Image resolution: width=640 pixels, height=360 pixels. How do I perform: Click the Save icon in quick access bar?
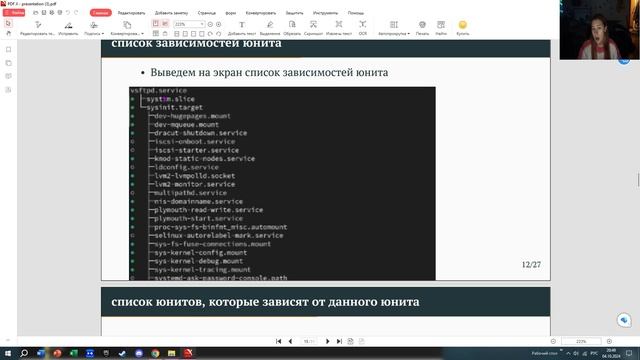[x=44, y=13]
